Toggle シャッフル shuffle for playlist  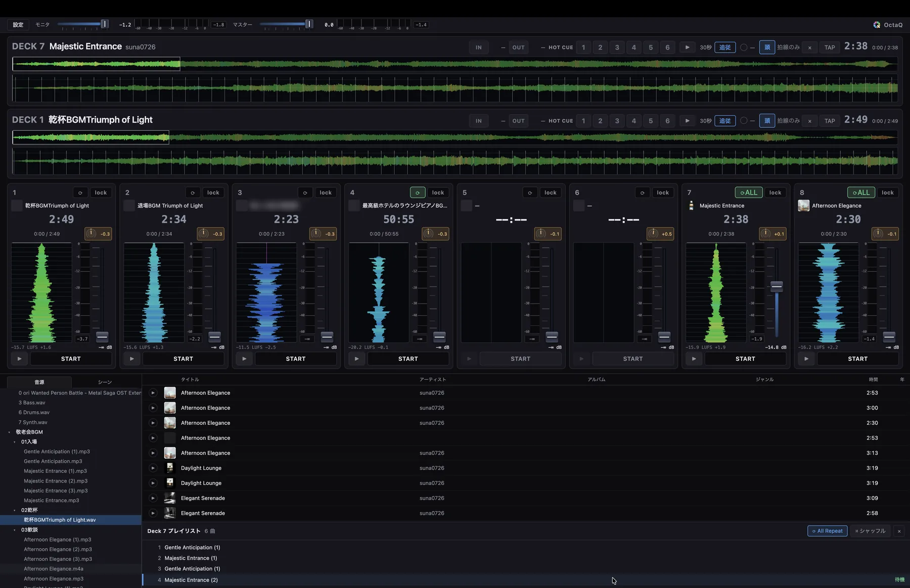tap(870, 531)
